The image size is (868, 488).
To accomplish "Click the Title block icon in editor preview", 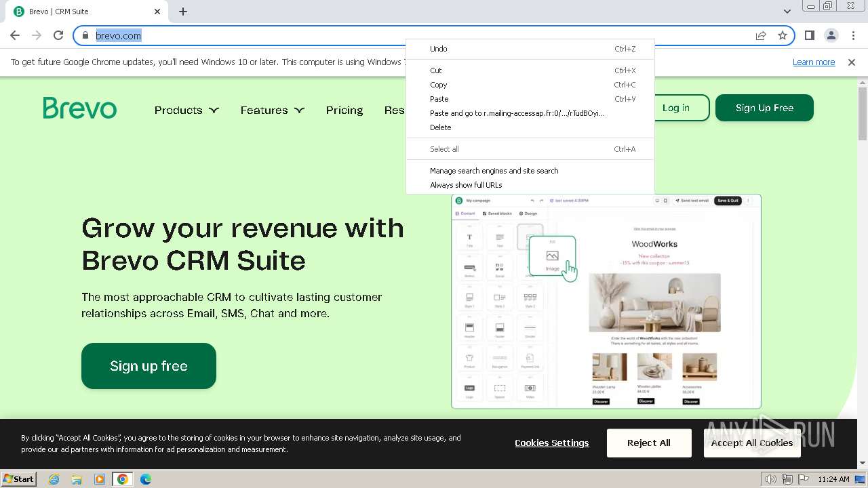I will point(469,239).
